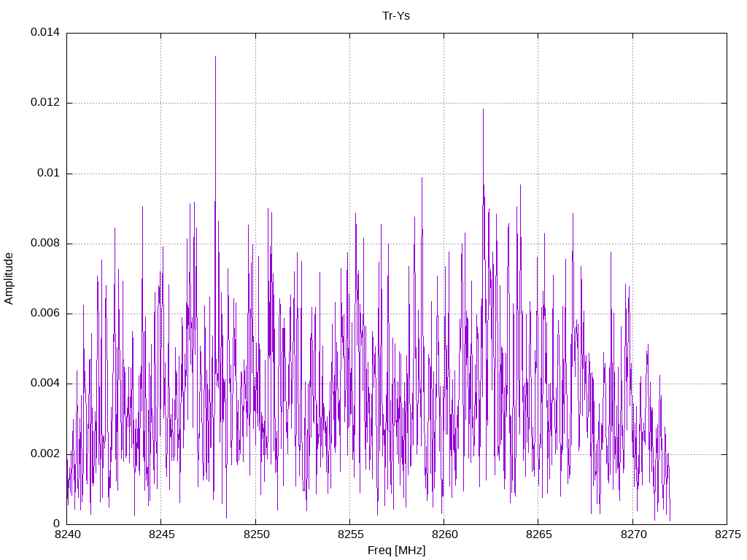The width and height of the screenshot is (747, 560).
Task: Click the y-axis tick label 0.004
Action: 45,384
